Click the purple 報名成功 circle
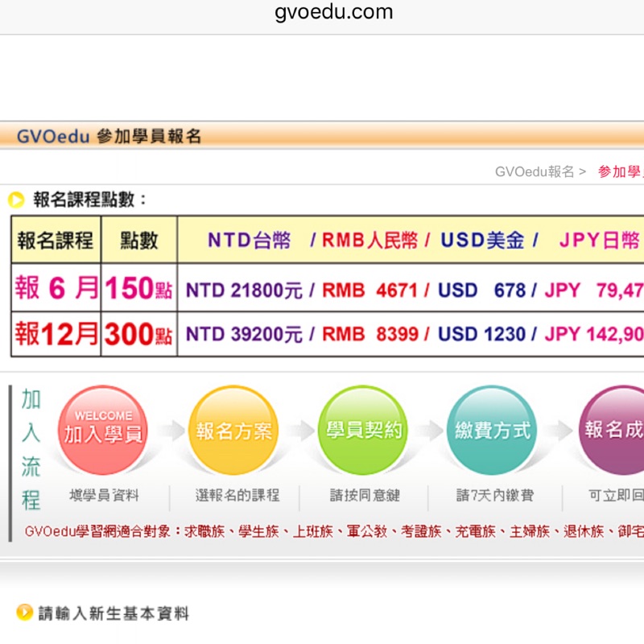 pyautogui.click(x=612, y=430)
